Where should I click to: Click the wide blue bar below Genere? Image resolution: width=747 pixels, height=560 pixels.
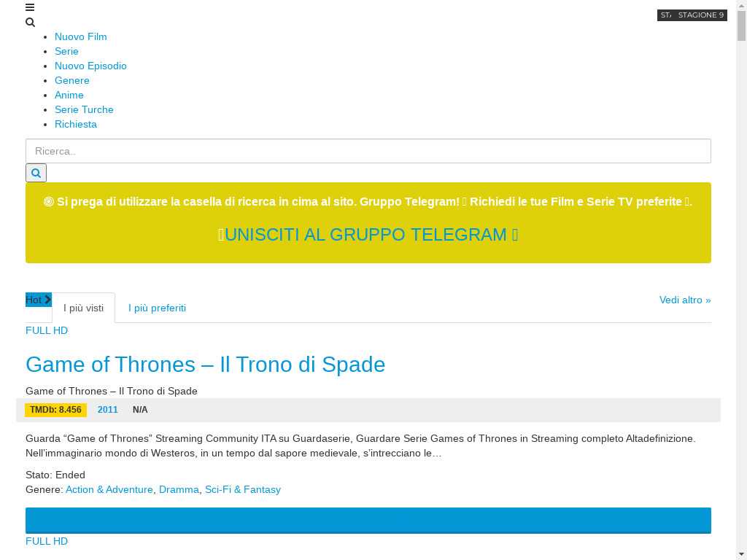point(368,521)
